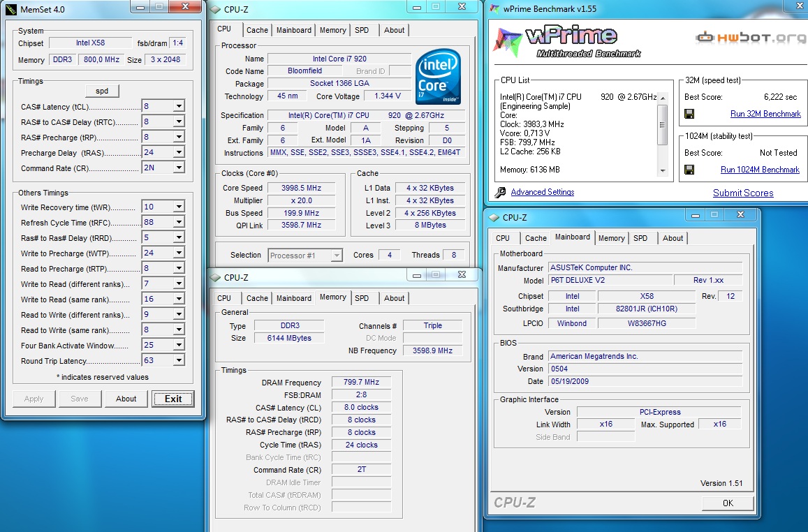Switch to Cache tab in CPU-Z processor window

257,31
